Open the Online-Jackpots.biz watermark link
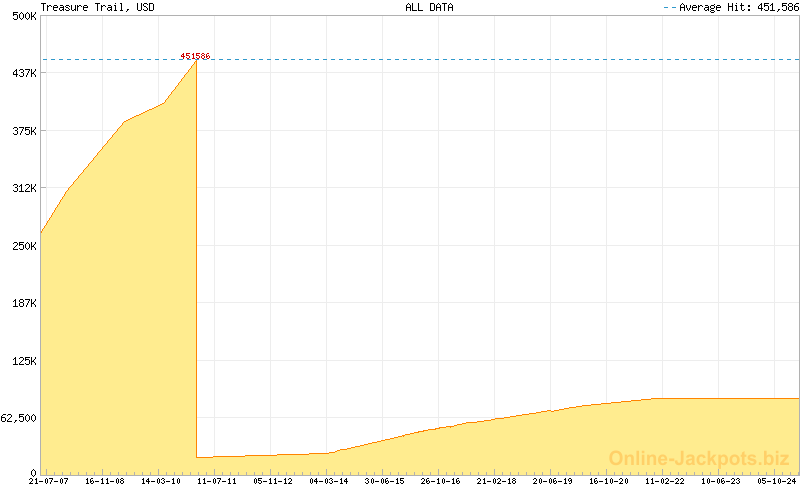This screenshot has height=490, width=800. tap(699, 458)
